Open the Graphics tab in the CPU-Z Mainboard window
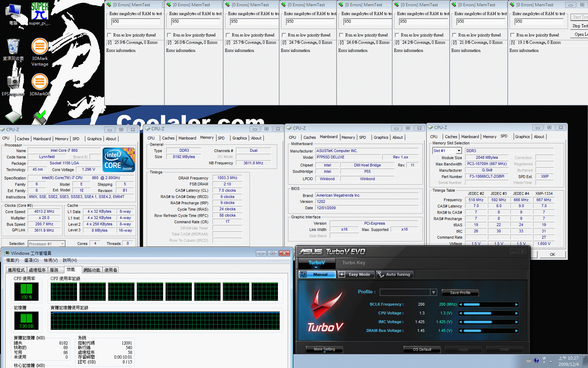Image resolution: width=588 pixels, height=368 pixels. coord(381,137)
